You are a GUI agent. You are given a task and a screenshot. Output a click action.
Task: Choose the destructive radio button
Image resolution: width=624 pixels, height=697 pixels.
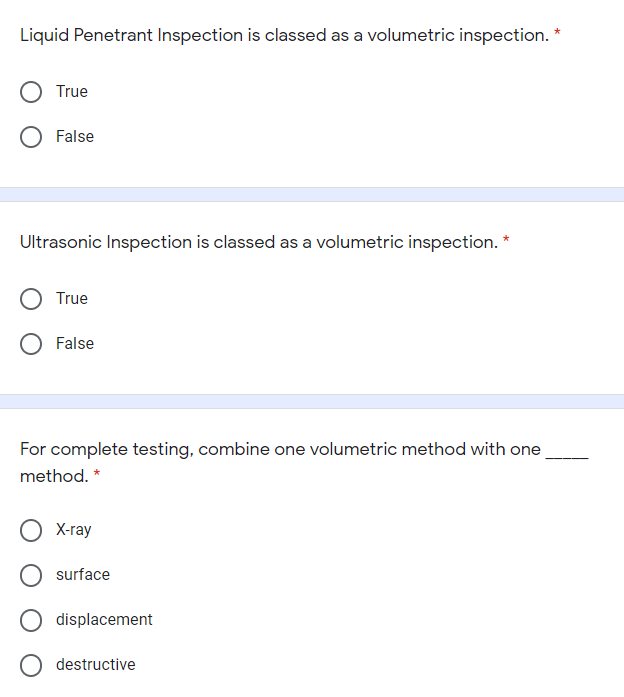tap(31, 665)
